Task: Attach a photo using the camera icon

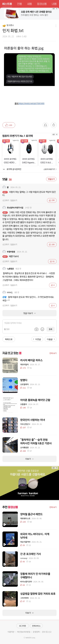Action: click(x=36, y=329)
